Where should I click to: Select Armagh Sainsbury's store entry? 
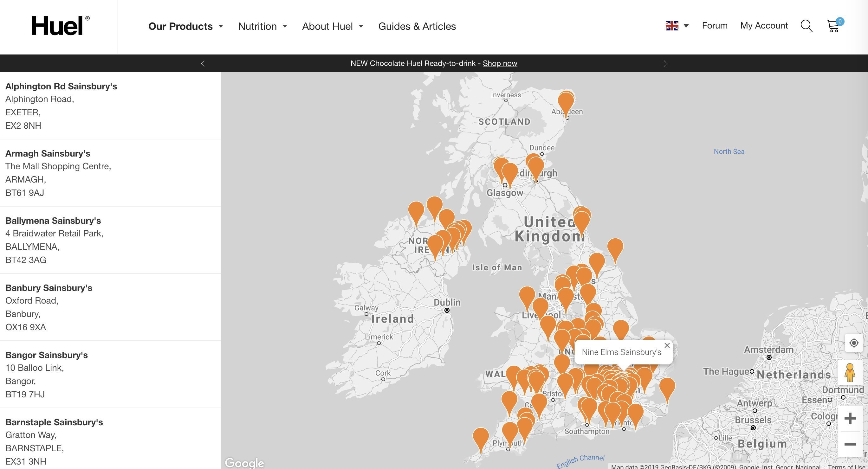(110, 173)
